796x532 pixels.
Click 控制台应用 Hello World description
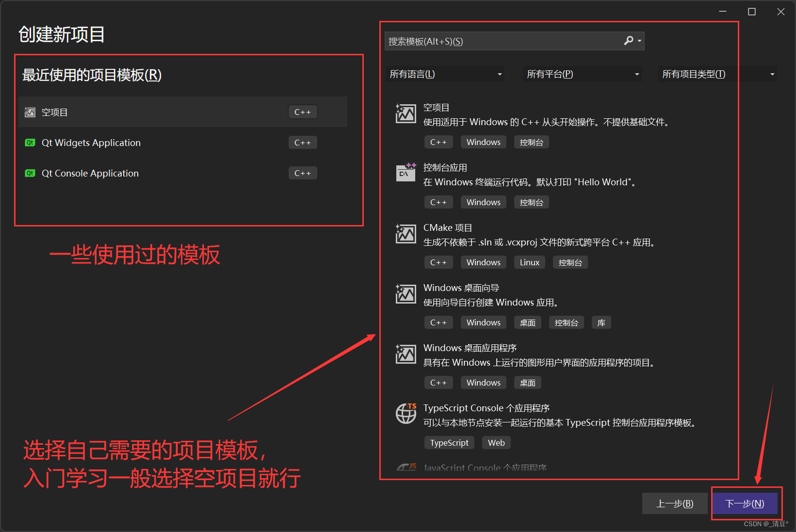pos(530,182)
